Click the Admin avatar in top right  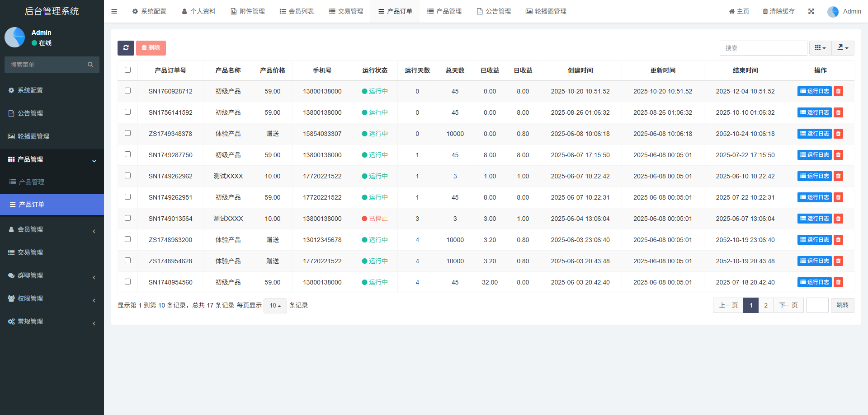coord(833,12)
